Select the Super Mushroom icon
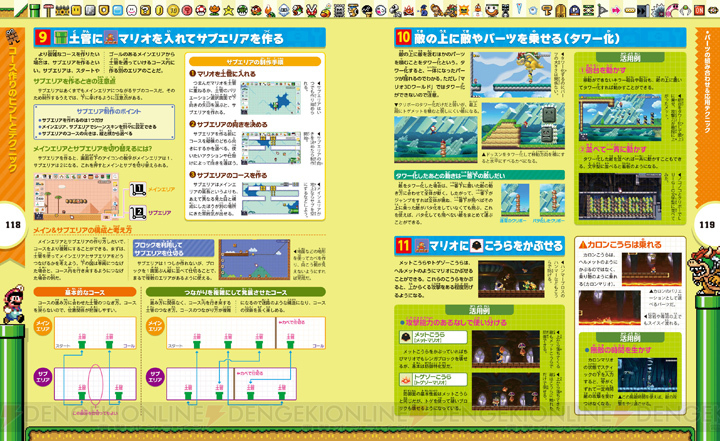The height and width of the screenshot is (441, 720). pyautogui.click(x=201, y=10)
